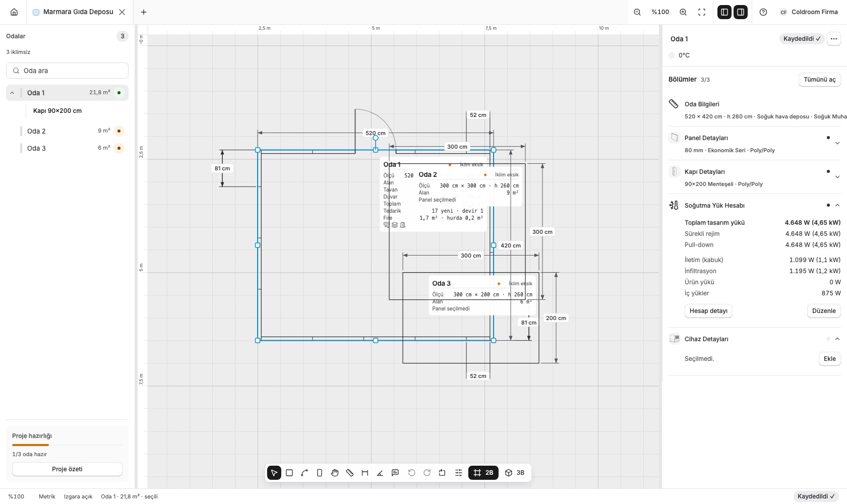This screenshot has height=504, width=847.
Task: Select Oda 1 in room list
Action: 68,93
